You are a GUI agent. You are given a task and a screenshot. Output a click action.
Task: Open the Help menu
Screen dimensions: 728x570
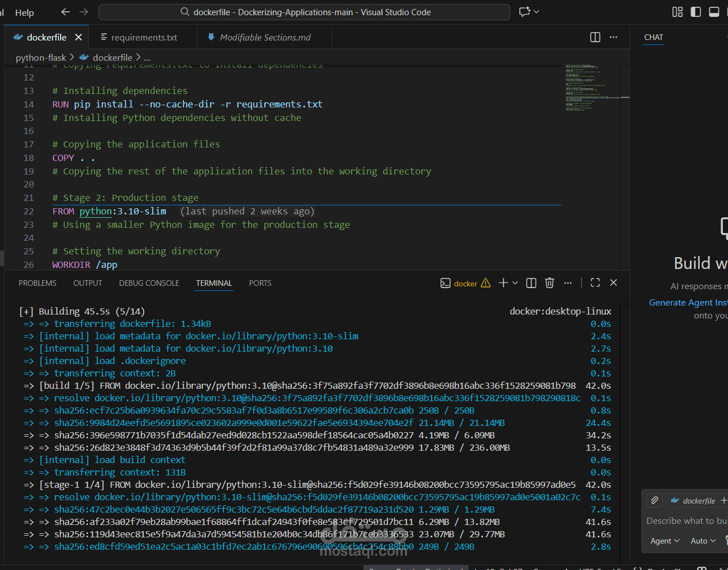coord(24,12)
